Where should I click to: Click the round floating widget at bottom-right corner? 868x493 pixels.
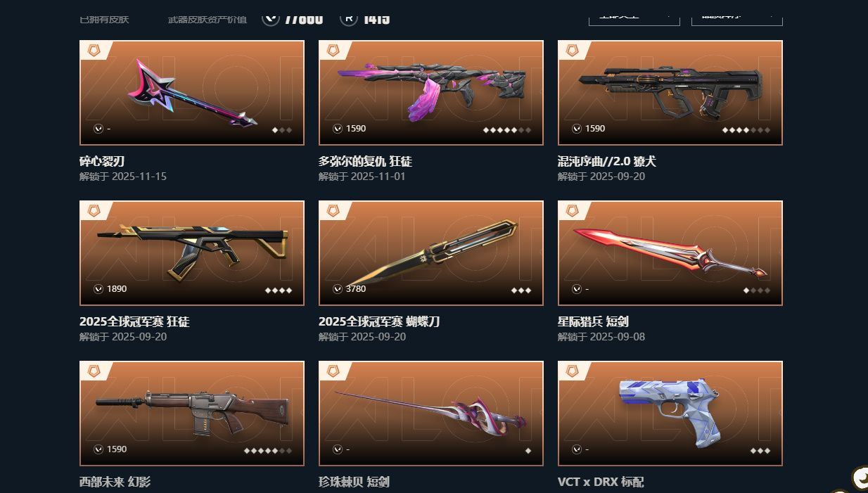(x=860, y=479)
